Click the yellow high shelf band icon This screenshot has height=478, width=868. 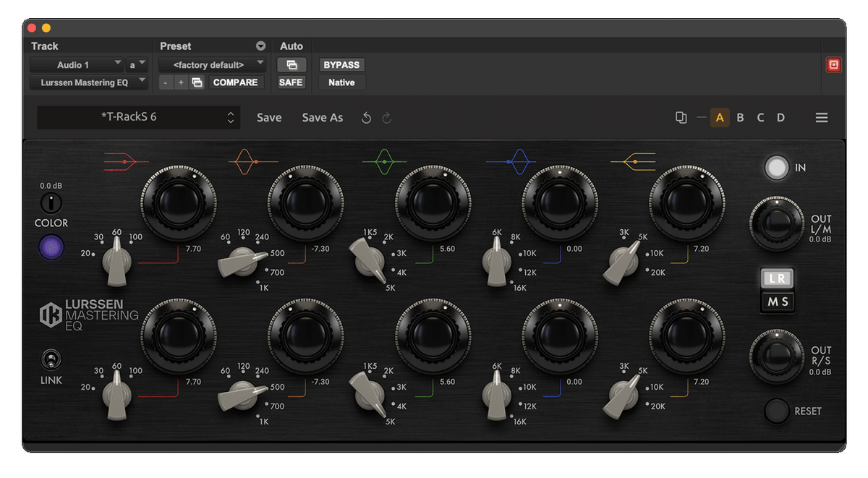633,161
